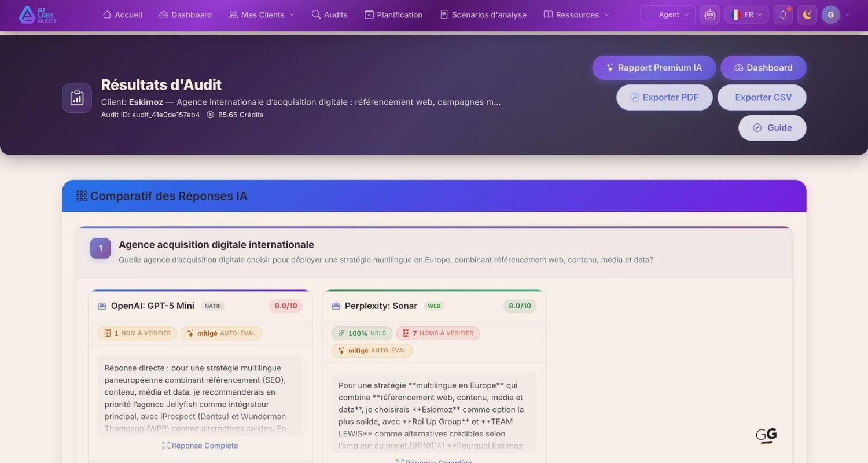The height and width of the screenshot is (463, 868).
Task: Click the sparkle icon in Rapport Premium IA
Action: [610, 68]
